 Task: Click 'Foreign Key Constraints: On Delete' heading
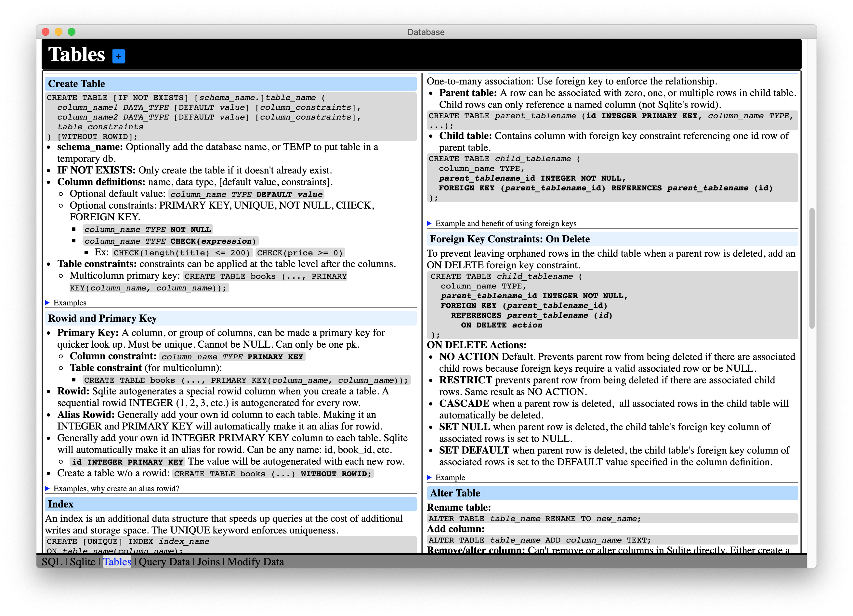tap(612, 239)
